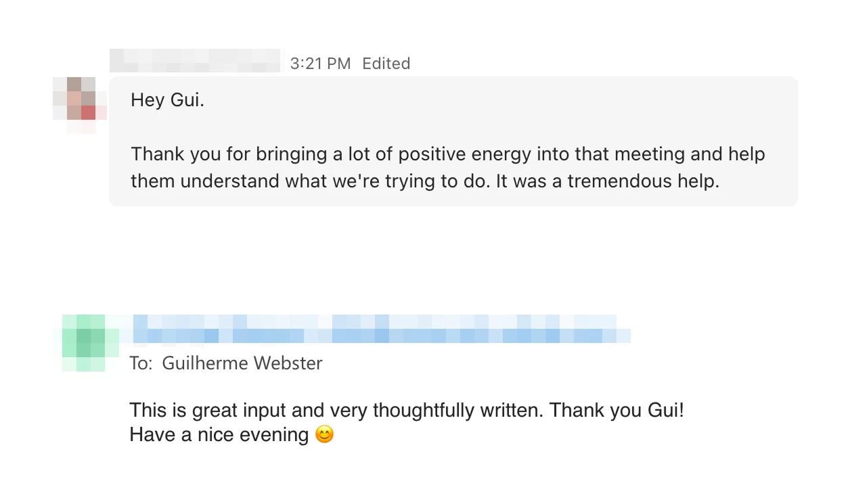Click the "Have a nice evening" line
This screenshot has width=850, height=504.
[219, 434]
